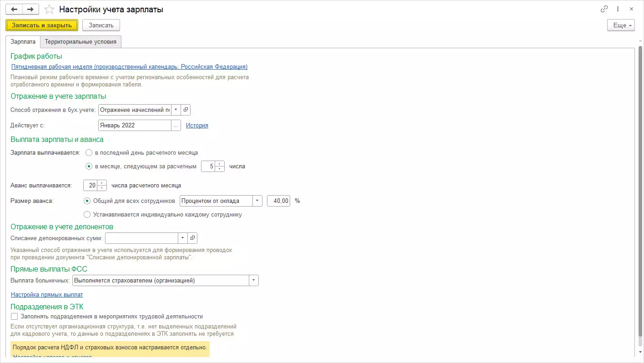Click the forward navigation arrow
The image size is (644, 363).
30,10
